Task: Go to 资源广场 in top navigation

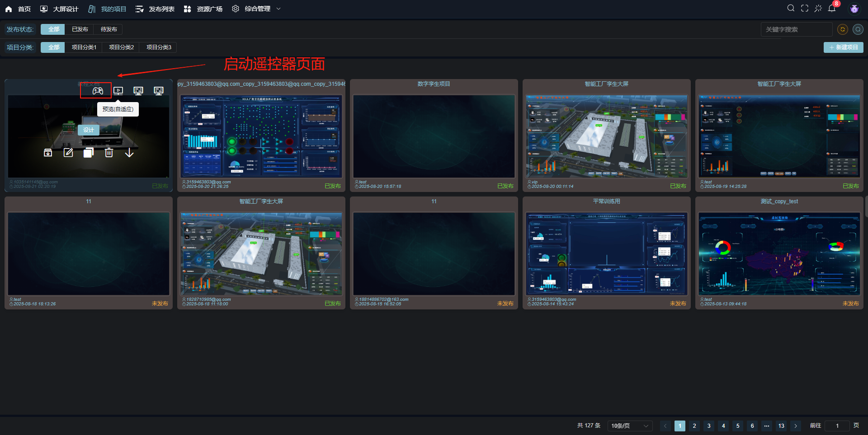Action: pyautogui.click(x=203, y=9)
